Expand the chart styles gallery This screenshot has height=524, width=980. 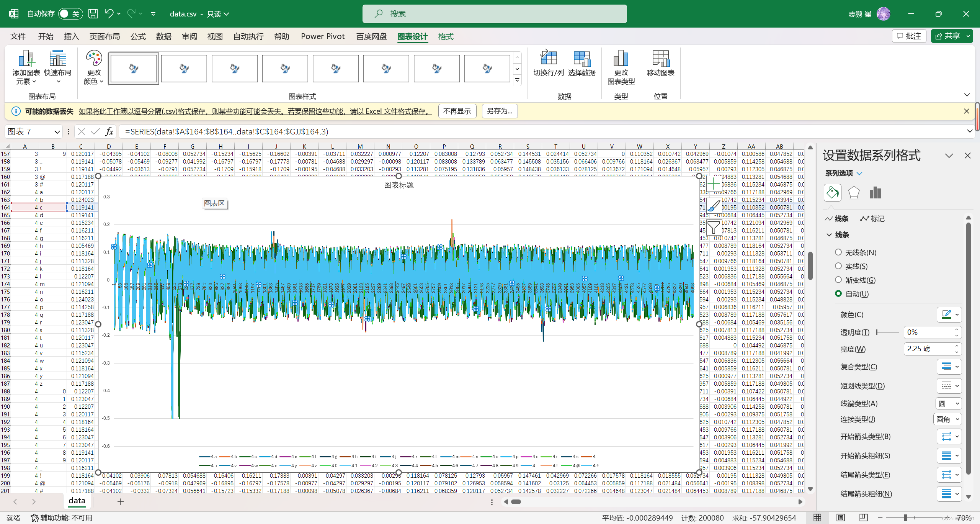click(517, 80)
